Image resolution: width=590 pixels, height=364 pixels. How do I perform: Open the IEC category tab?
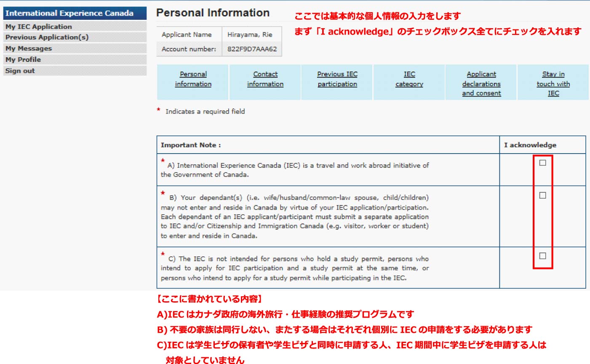pyautogui.click(x=409, y=79)
